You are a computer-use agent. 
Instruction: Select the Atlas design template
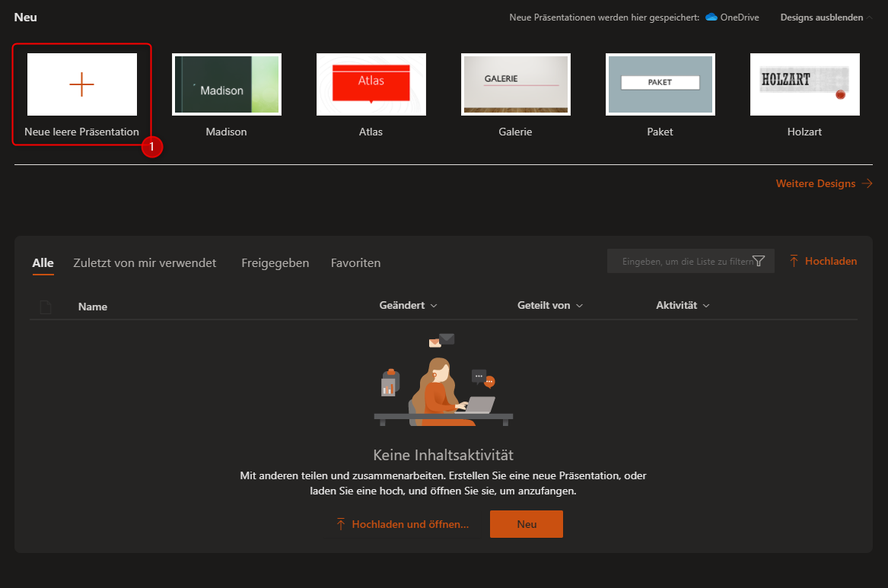[x=371, y=84]
